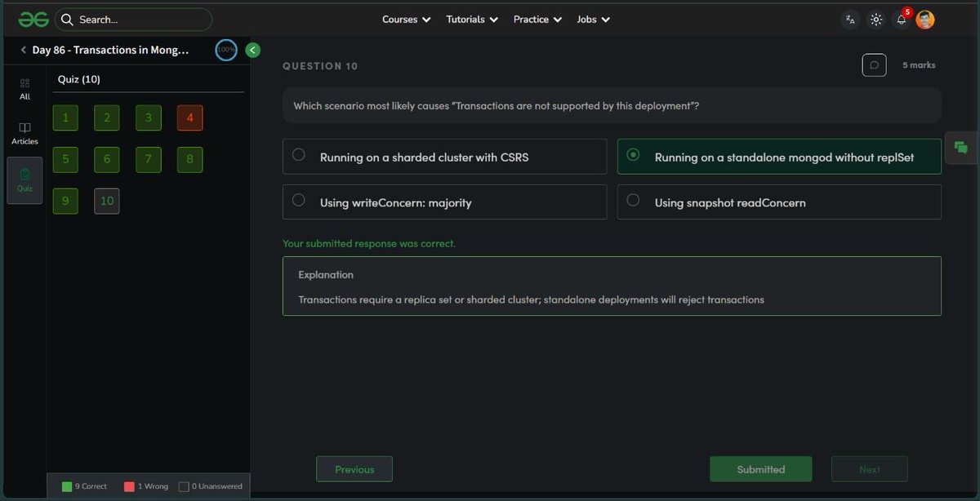Jump to quiz question 6
980x501 pixels.
click(107, 159)
